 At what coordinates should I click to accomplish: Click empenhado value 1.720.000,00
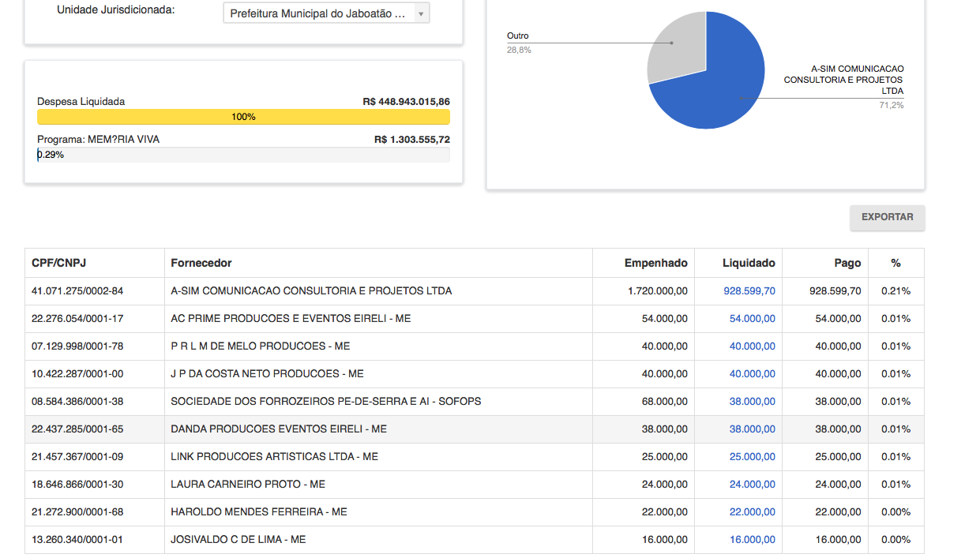(658, 291)
